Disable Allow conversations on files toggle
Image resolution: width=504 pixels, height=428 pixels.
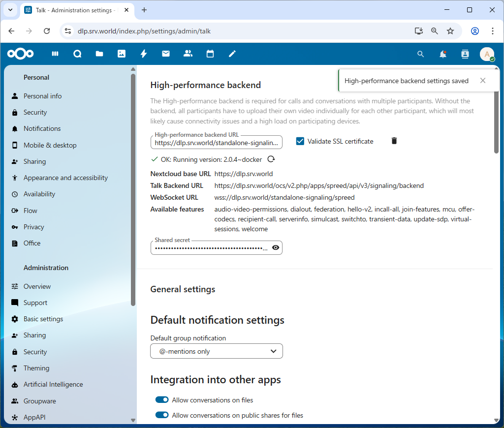(162, 400)
